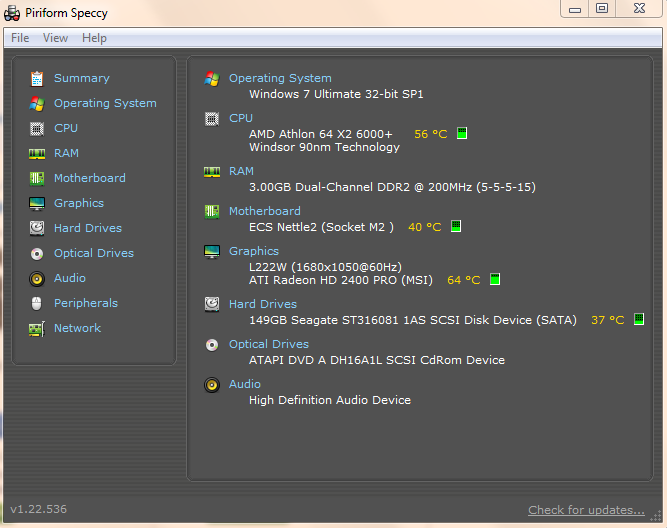The image size is (667, 528).
Task: Click the Hard Drives heading link in summary
Action: pos(263,304)
